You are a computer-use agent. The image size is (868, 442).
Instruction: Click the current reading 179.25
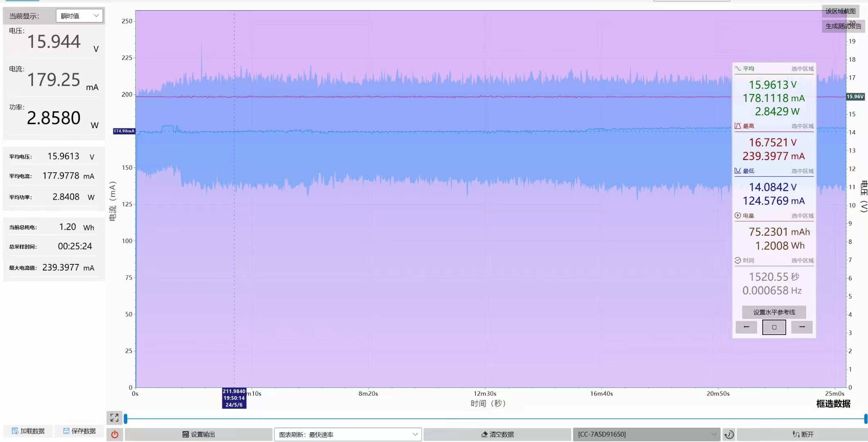click(54, 80)
